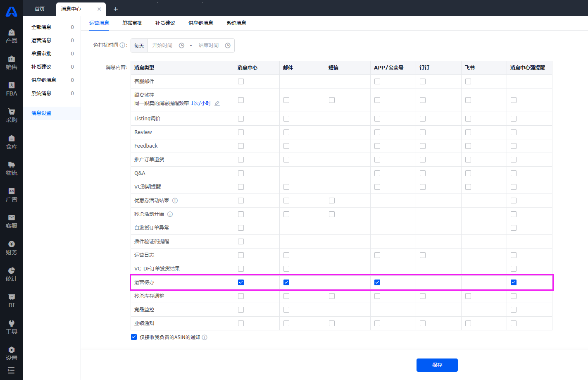Switch to 单据审批 settings tab

(132, 23)
